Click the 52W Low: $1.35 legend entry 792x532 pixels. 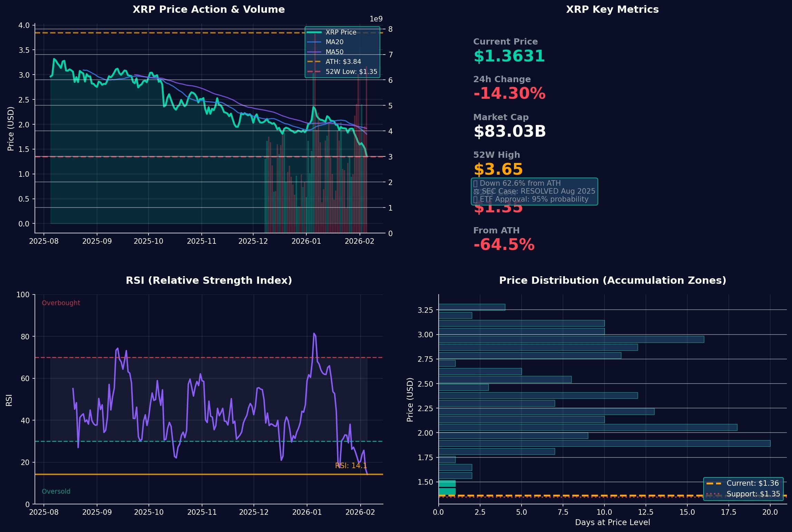point(351,72)
